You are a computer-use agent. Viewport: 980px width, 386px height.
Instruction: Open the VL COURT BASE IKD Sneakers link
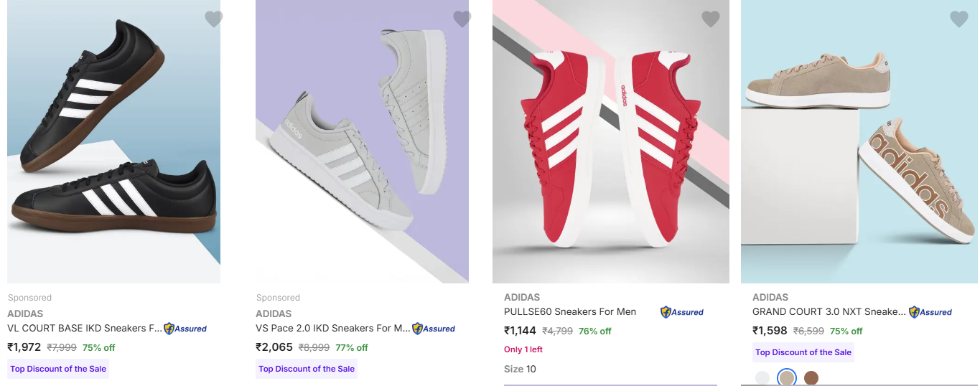click(85, 329)
